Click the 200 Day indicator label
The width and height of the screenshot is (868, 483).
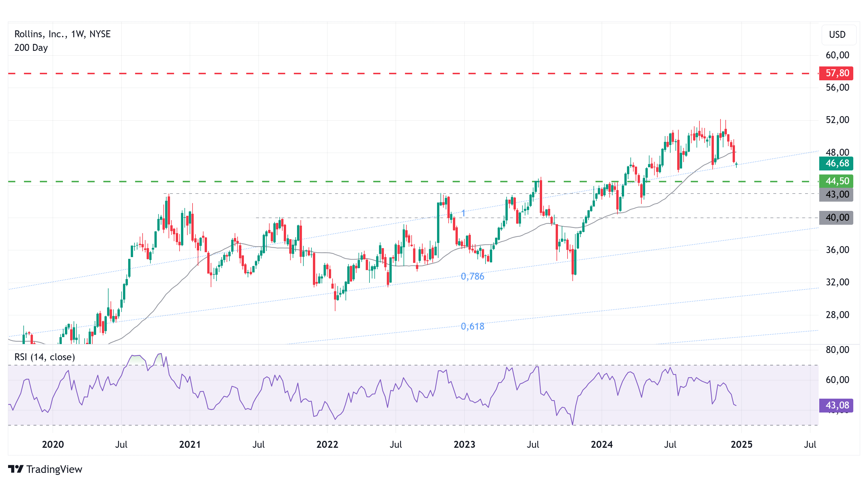click(31, 48)
